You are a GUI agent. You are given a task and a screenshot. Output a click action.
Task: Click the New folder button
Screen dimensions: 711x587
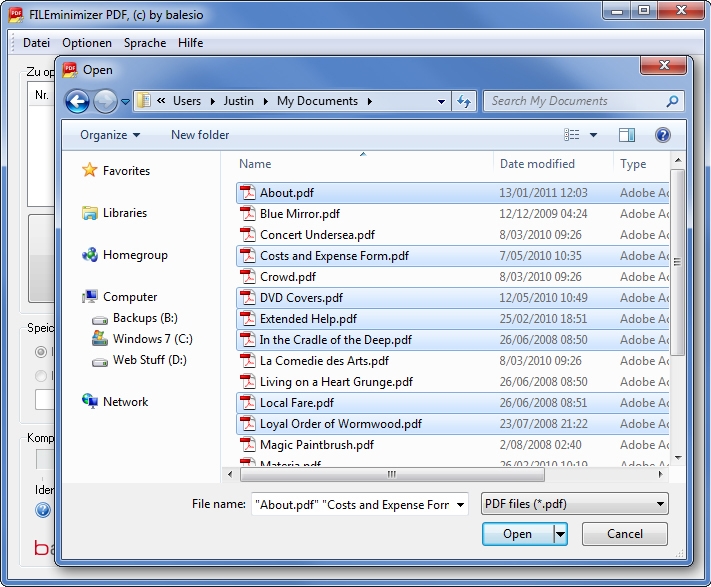200,135
